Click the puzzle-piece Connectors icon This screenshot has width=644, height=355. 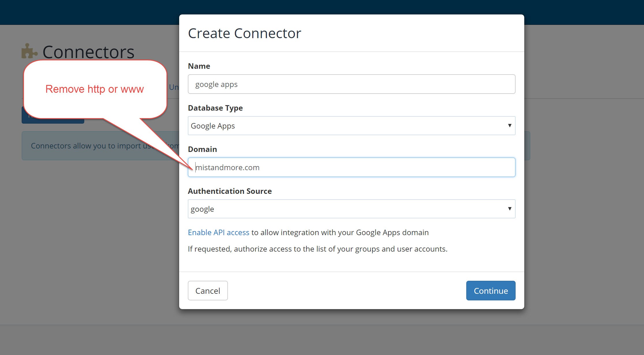pyautogui.click(x=29, y=51)
